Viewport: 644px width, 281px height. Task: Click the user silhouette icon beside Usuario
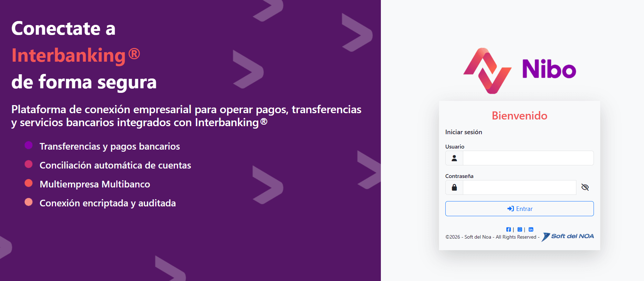(x=454, y=158)
